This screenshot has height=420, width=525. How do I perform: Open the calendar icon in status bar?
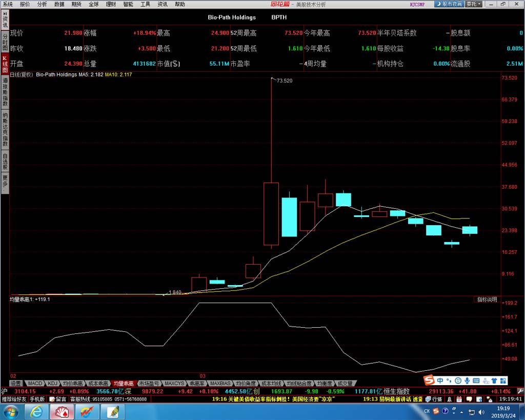tap(459, 399)
